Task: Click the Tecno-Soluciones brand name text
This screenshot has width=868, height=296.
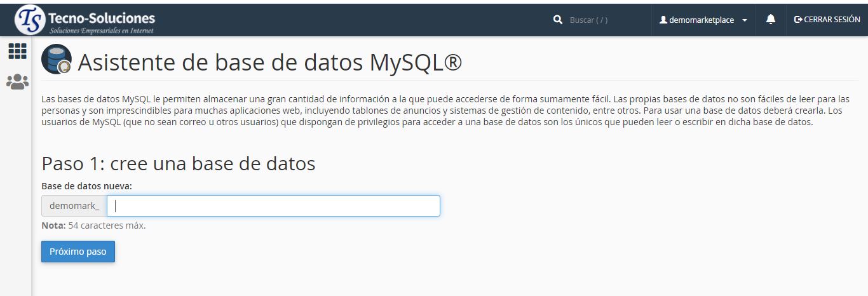Action: 101,17
